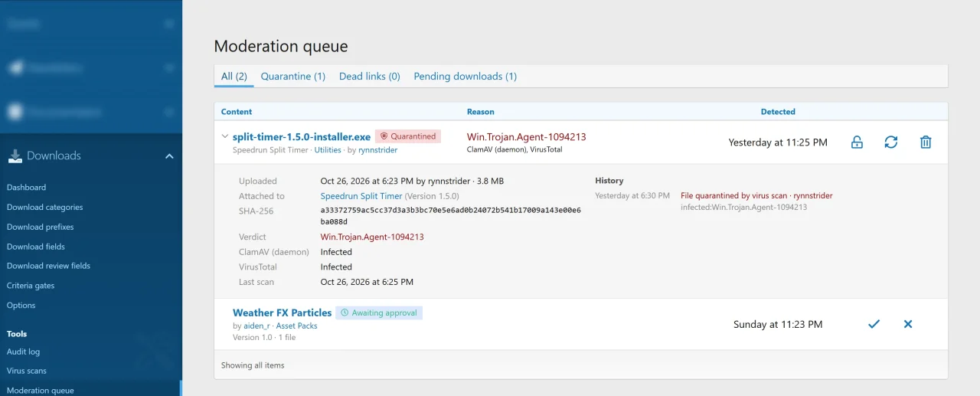This screenshot has width=980, height=396.
Task: Click the 'Showing all items' footer text
Action: (x=253, y=365)
